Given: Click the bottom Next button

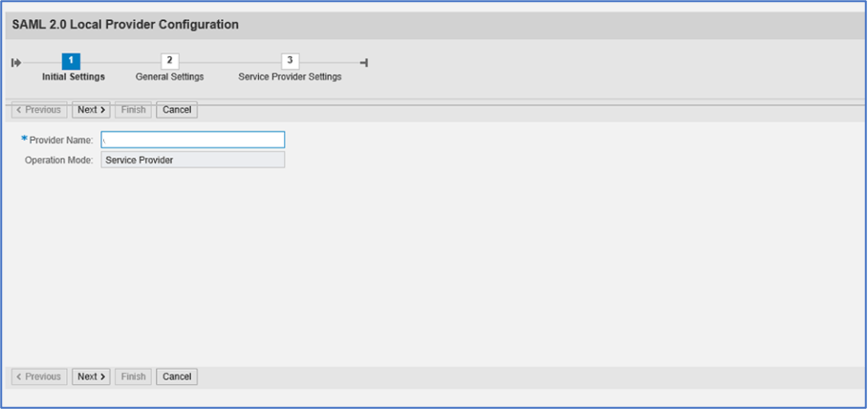Looking at the screenshot, I should [x=92, y=377].
